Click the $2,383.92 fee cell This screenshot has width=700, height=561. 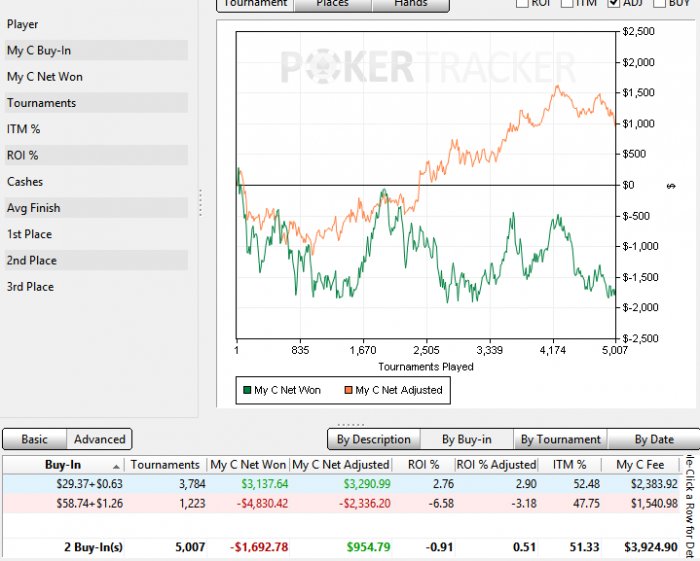(654, 484)
